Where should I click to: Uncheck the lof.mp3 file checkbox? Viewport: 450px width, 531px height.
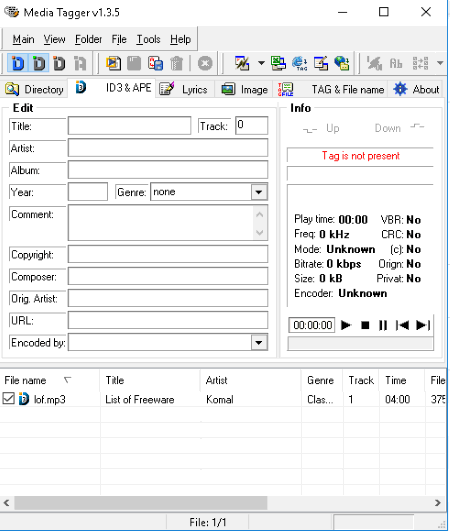[x=8, y=398]
